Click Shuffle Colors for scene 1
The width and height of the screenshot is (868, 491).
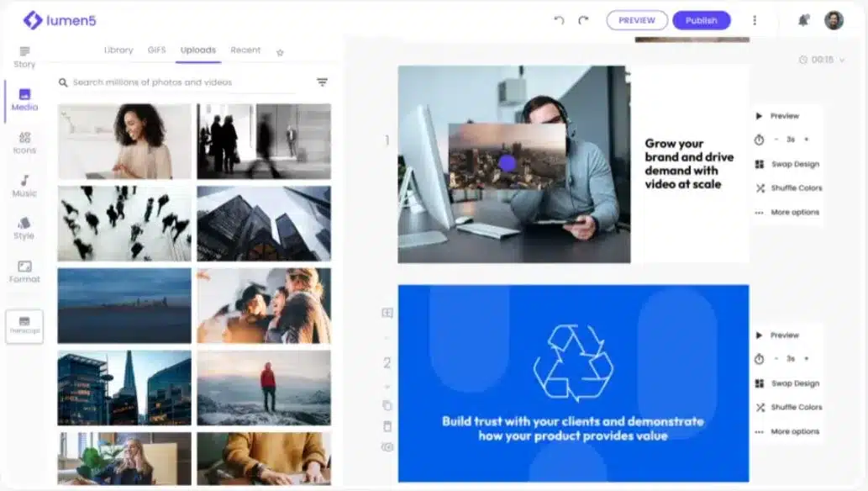pos(789,188)
